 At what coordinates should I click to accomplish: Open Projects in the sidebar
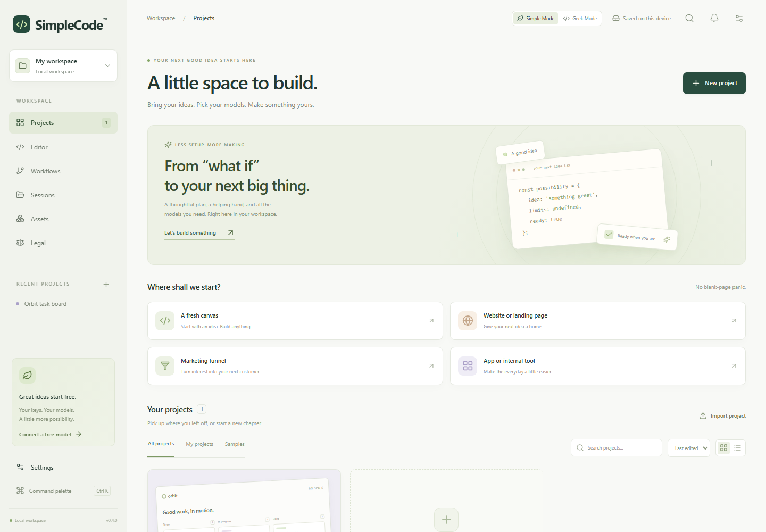(x=63, y=123)
